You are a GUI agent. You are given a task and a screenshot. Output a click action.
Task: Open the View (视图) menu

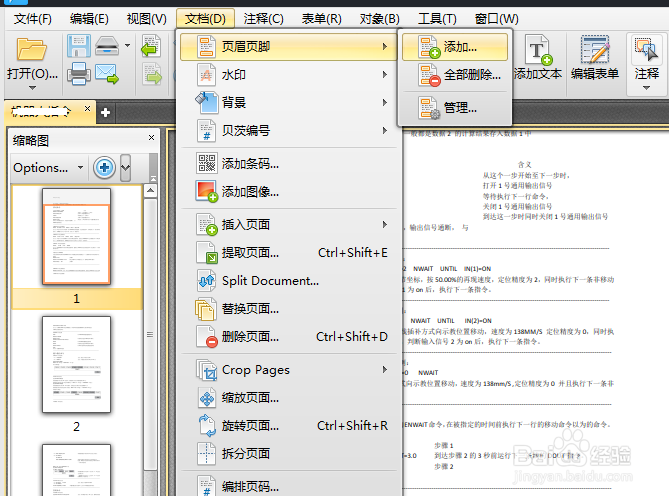click(x=147, y=19)
